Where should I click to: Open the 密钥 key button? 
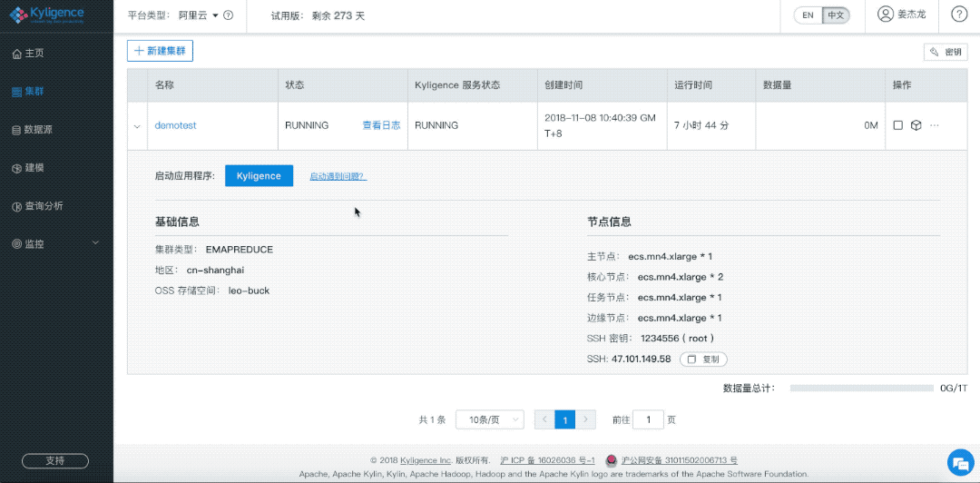[x=945, y=53]
